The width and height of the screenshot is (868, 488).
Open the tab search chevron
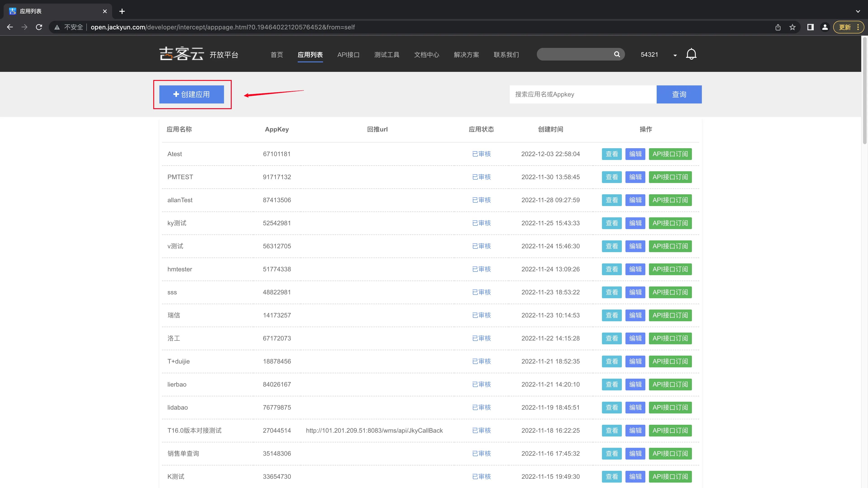pyautogui.click(x=858, y=12)
